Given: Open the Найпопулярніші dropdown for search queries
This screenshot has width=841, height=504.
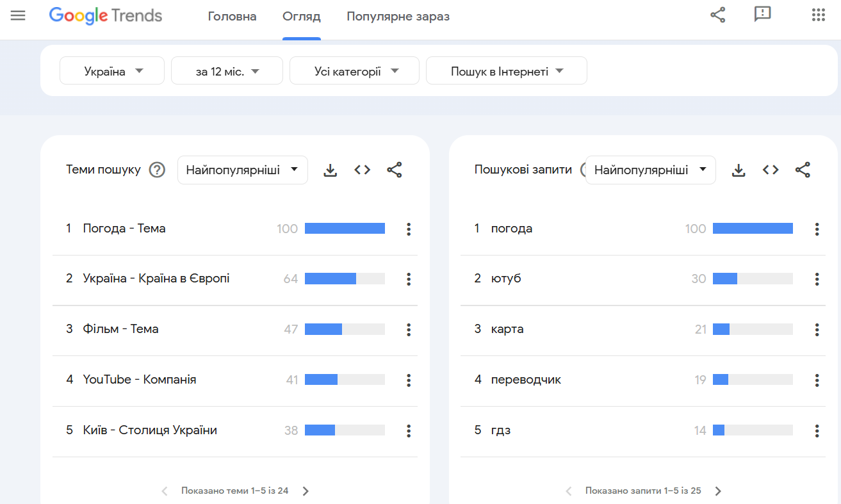Looking at the screenshot, I should (650, 170).
